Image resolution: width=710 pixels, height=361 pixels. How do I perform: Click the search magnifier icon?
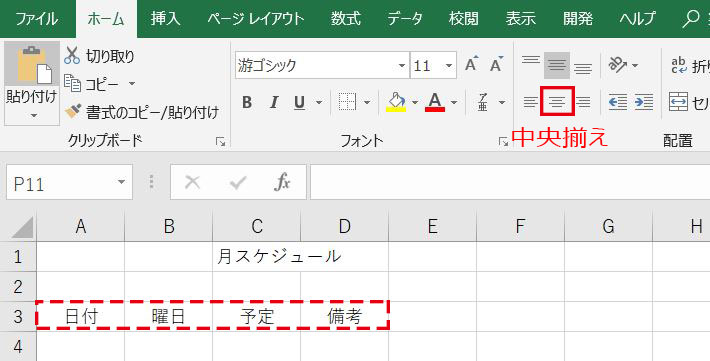click(691, 19)
